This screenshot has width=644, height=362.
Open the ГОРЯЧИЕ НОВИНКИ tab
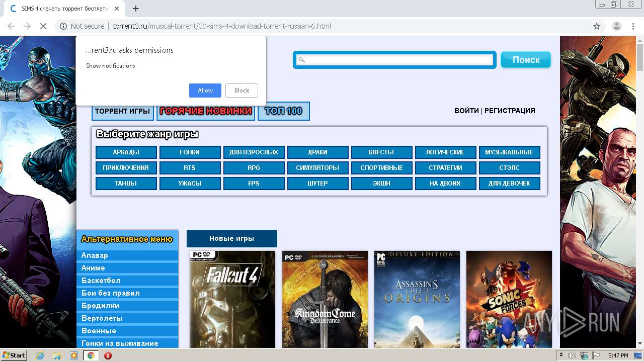206,111
